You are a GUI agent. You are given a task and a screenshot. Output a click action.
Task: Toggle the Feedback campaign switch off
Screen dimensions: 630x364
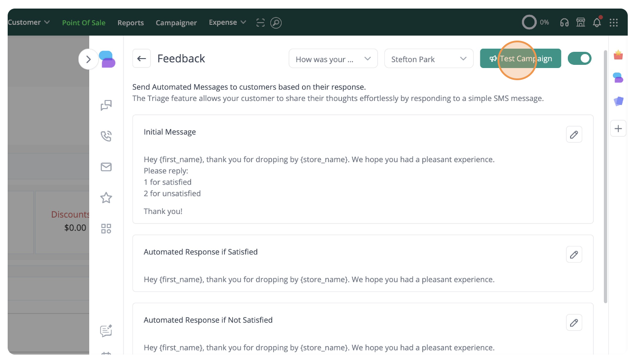click(579, 59)
